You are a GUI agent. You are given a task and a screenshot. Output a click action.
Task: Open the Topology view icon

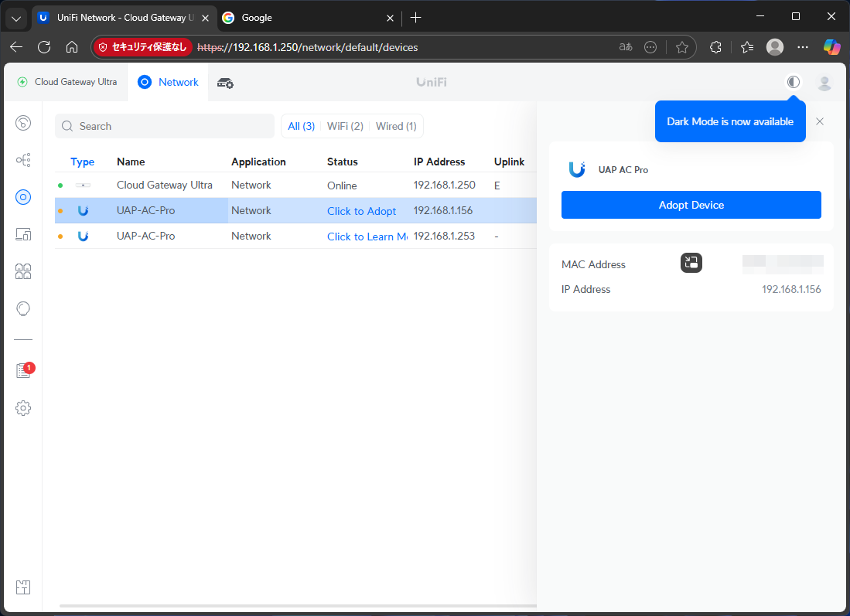(x=23, y=160)
